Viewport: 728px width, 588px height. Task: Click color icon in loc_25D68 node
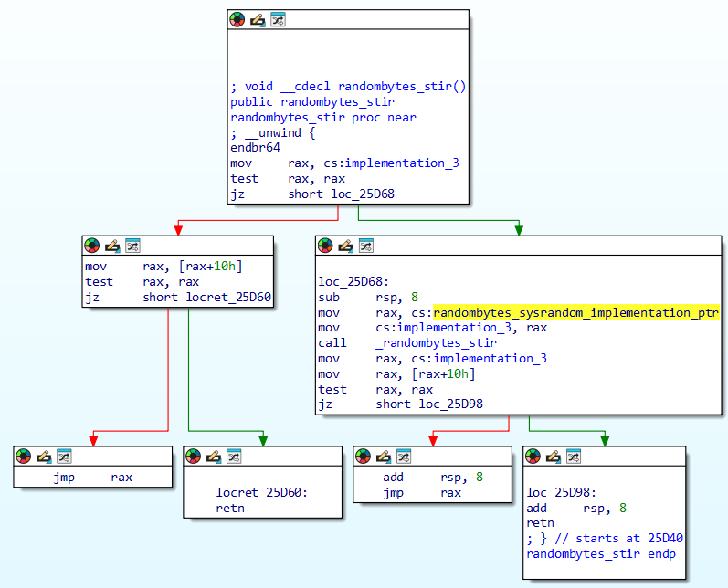click(x=325, y=246)
